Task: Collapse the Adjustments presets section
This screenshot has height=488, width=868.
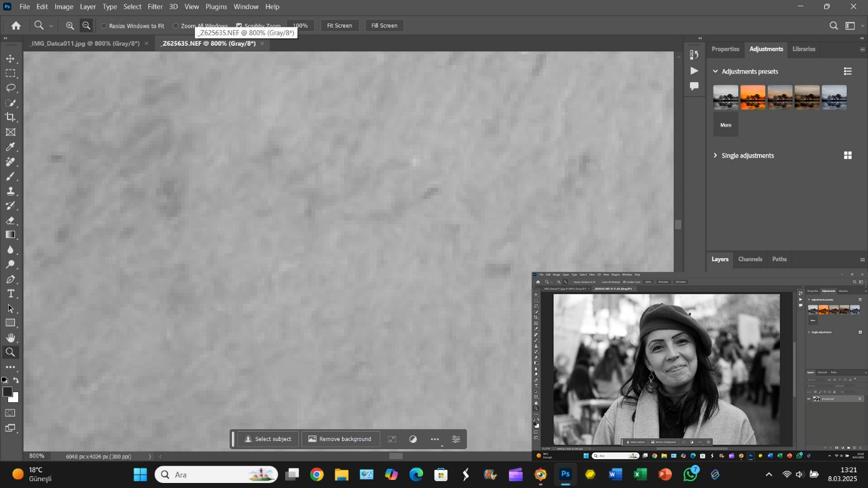Action: click(715, 71)
